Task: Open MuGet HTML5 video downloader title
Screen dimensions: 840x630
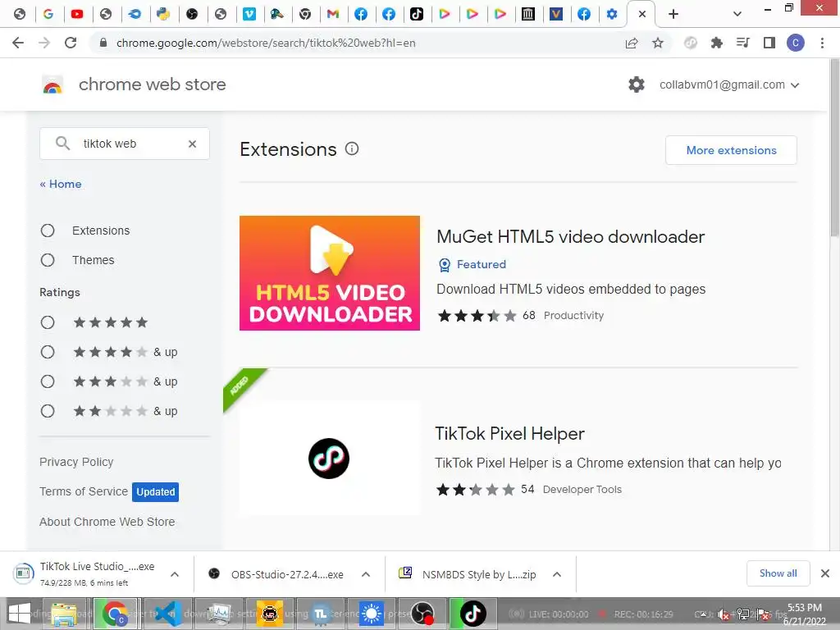Action: (571, 237)
